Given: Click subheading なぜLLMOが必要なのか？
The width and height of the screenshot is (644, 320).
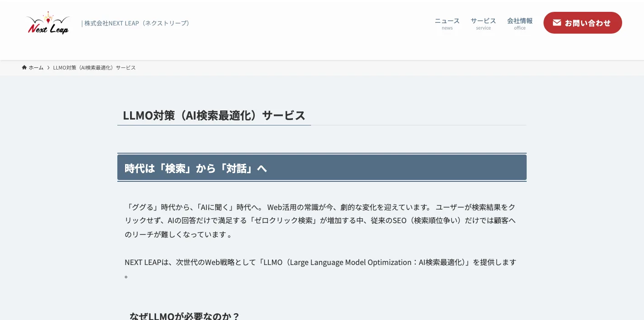Looking at the screenshot, I should click(184, 316).
